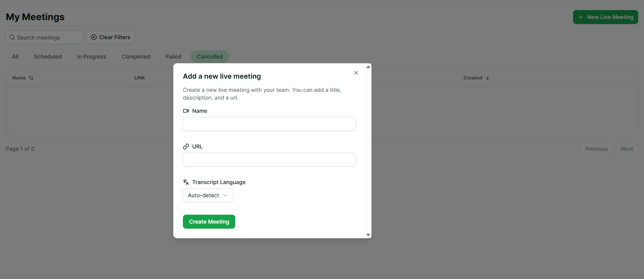Switch to the Scheduled tab
Image resolution: width=644 pixels, height=279 pixels.
[48, 57]
